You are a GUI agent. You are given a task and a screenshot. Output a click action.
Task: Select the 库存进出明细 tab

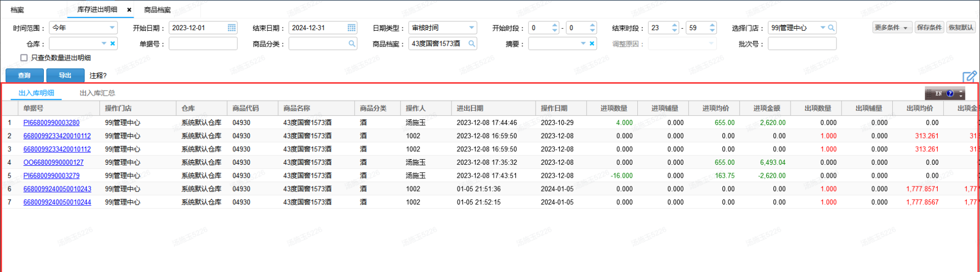point(97,10)
